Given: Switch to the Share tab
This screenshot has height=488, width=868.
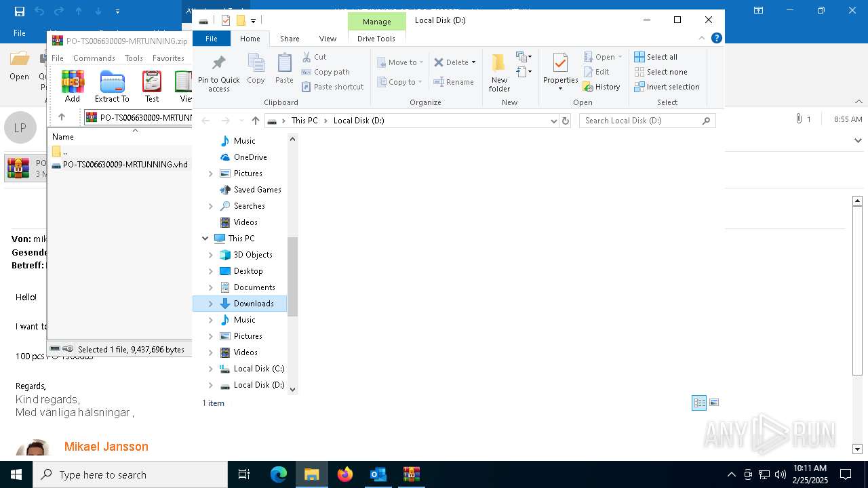Looking at the screenshot, I should [x=290, y=39].
